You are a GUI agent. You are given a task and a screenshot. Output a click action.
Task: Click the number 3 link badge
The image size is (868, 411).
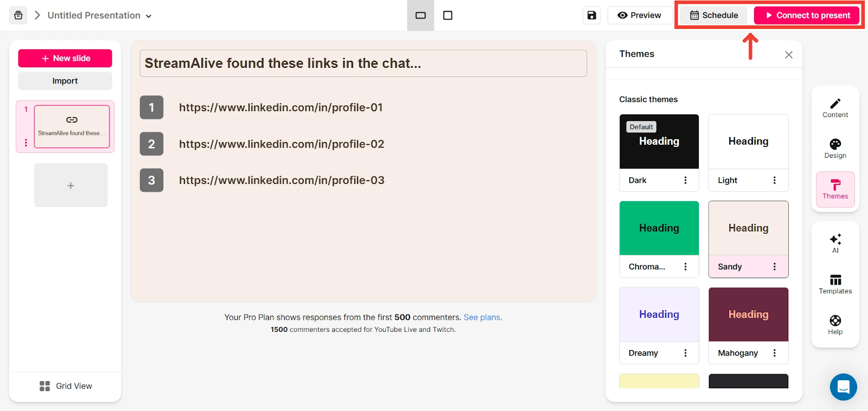point(151,180)
